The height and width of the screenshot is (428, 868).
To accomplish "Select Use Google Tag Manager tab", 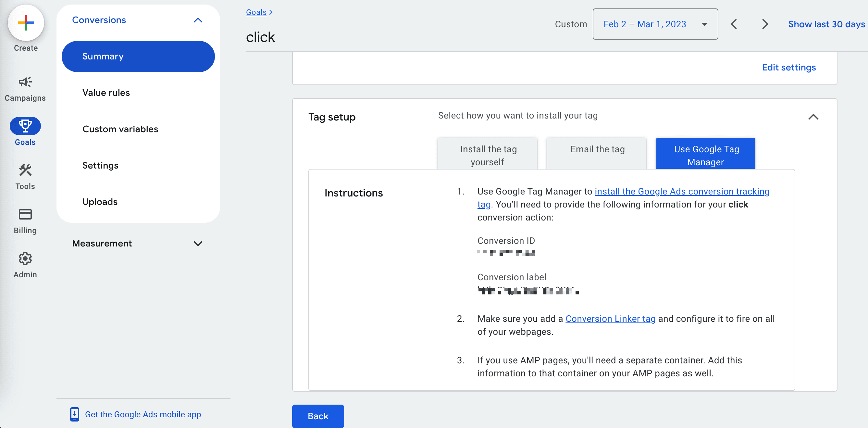I will coord(706,154).
